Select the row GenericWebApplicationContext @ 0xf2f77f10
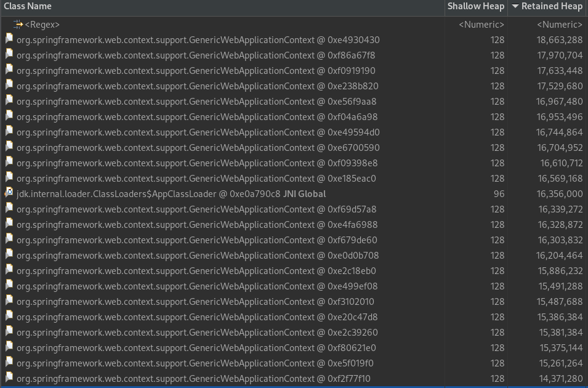The height and width of the screenshot is (388, 588). [294, 378]
